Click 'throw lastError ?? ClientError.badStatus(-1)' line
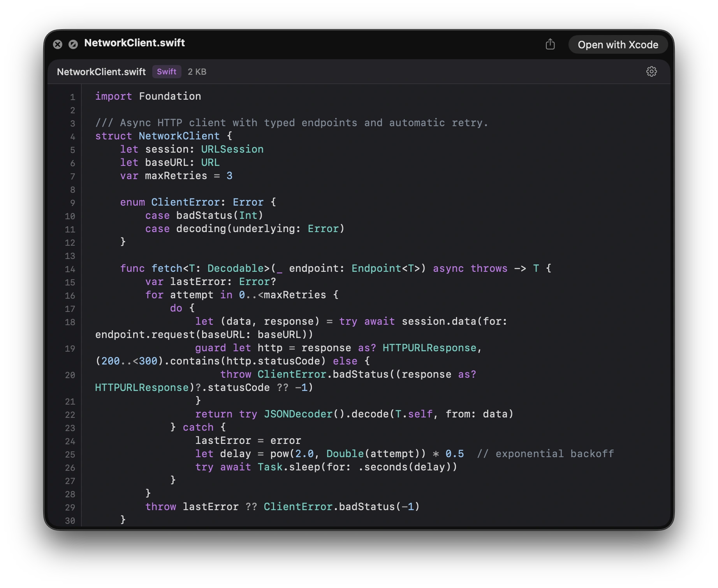The height and width of the screenshot is (588, 718). tap(282, 507)
